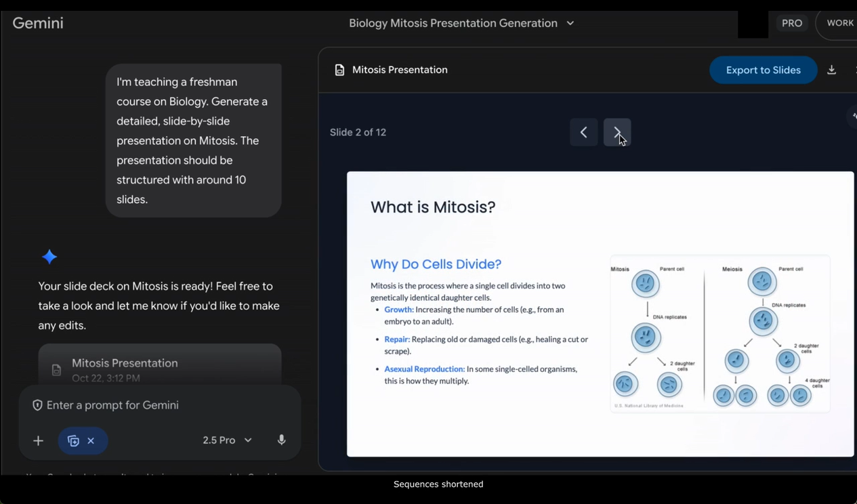This screenshot has width=857, height=504.
Task: Click the PRO badge in the top bar
Action: click(791, 22)
